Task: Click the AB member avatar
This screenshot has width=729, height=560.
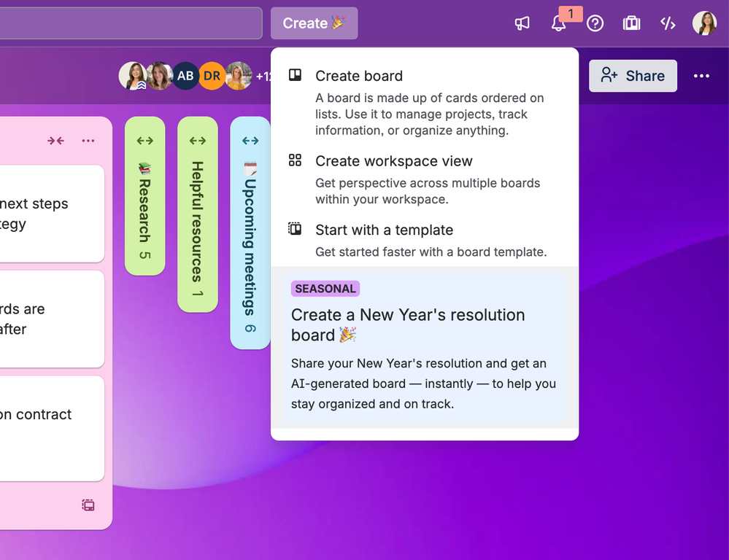Action: click(x=185, y=76)
